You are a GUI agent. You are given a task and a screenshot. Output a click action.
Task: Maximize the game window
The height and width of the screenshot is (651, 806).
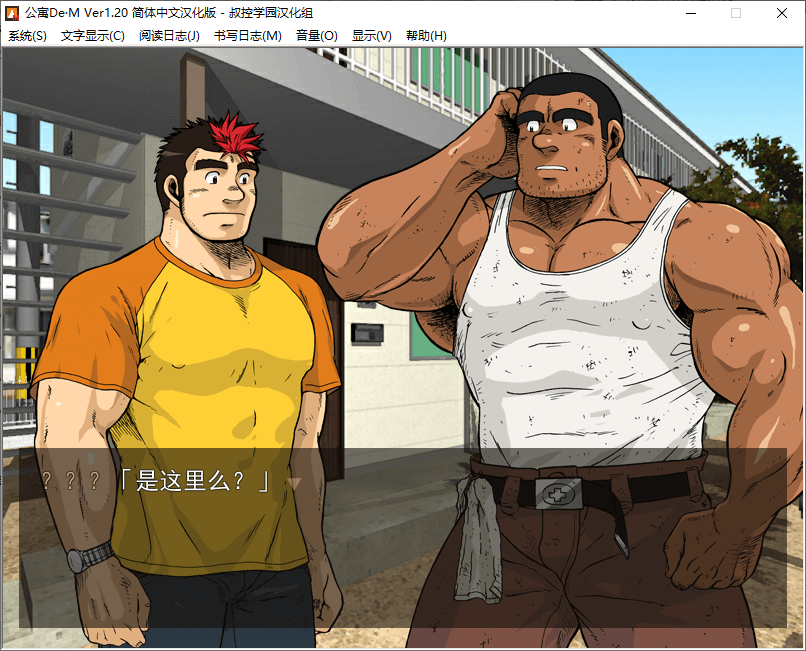[x=736, y=13]
